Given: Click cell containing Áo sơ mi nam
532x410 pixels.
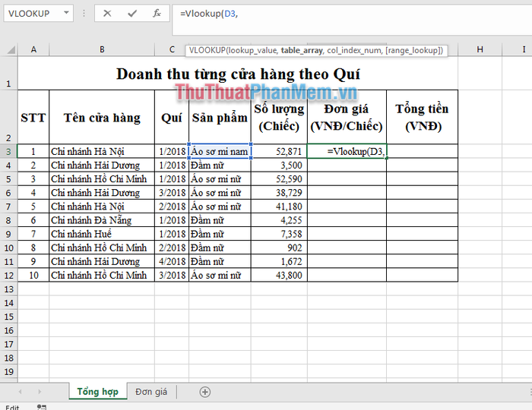Looking at the screenshot, I should [x=220, y=151].
